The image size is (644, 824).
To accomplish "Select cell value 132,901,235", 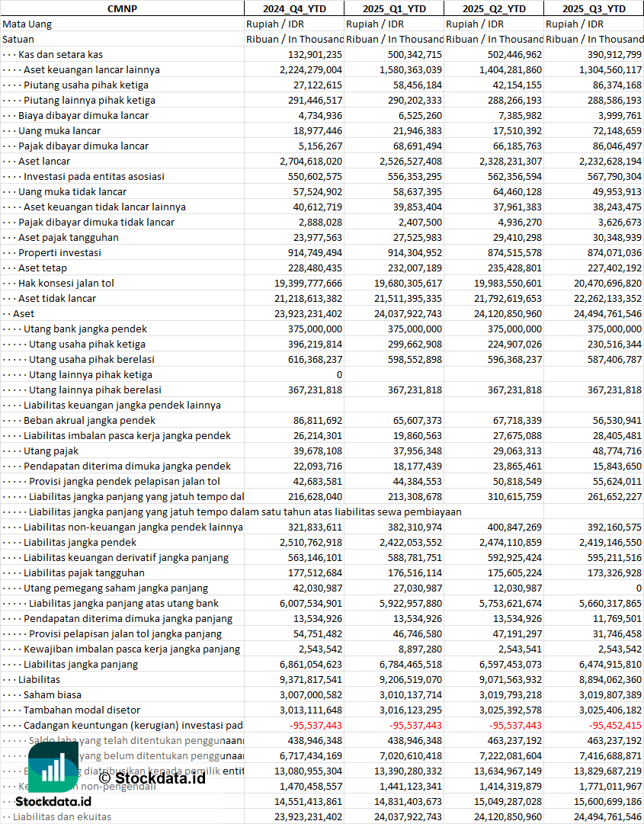I will tap(315, 55).
